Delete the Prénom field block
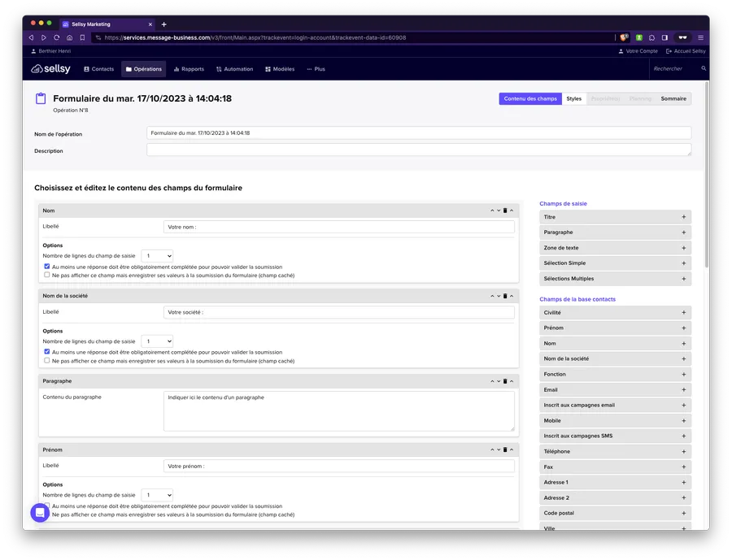This screenshot has width=732, height=560. tap(505, 449)
